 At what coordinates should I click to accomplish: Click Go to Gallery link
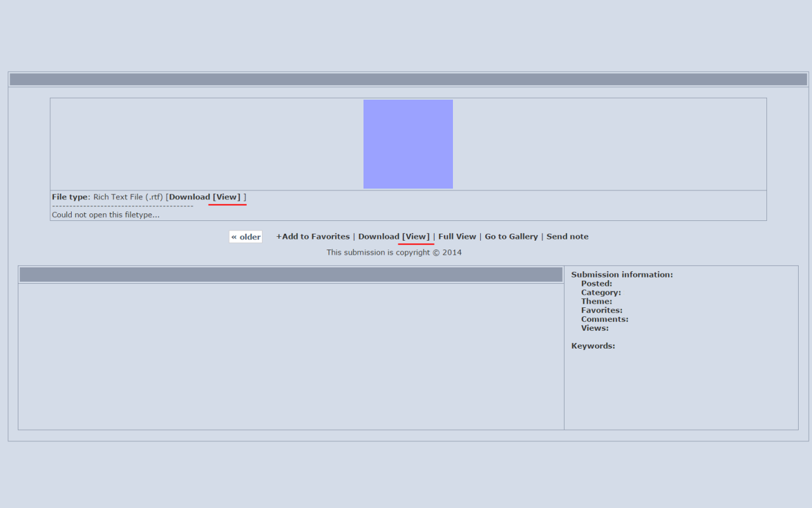511,236
